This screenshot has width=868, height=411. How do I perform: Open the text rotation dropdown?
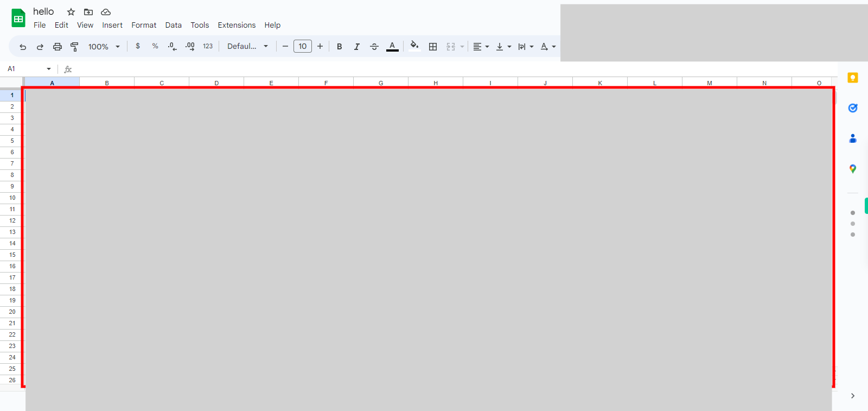pos(548,47)
